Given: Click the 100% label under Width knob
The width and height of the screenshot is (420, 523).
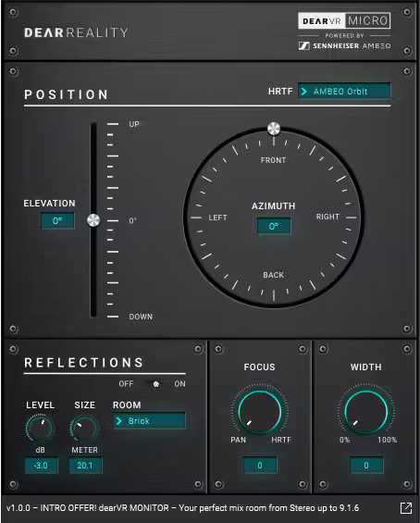Looking at the screenshot, I should pyautogui.click(x=388, y=440).
